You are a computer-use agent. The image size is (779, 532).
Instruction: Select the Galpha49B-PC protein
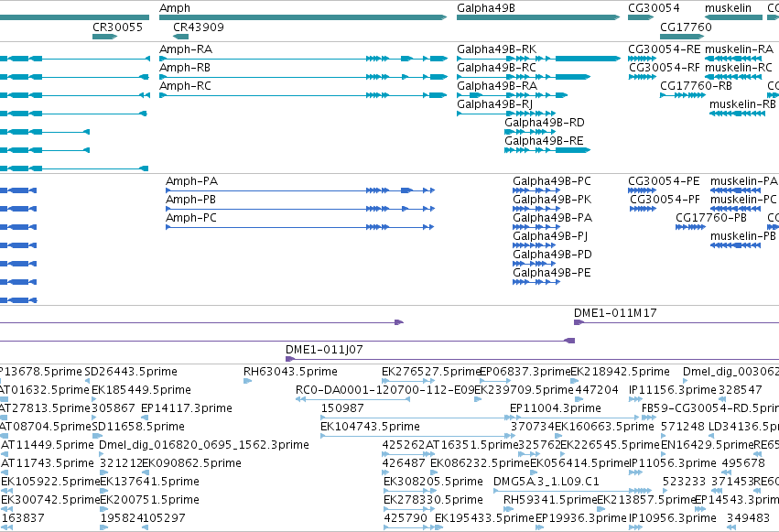536,190
